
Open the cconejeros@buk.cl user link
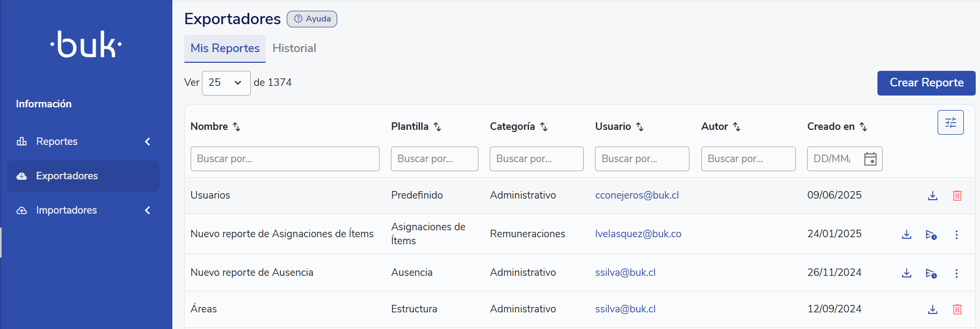[637, 195]
